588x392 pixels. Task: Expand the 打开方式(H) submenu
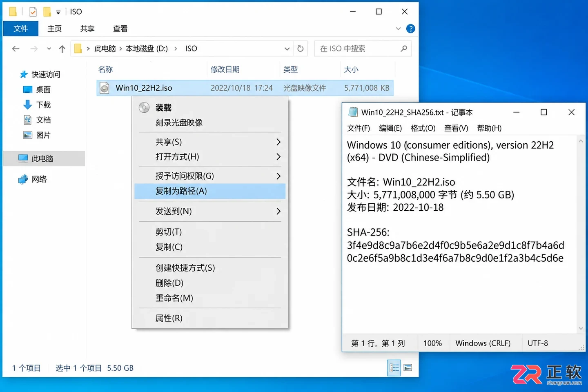278,156
